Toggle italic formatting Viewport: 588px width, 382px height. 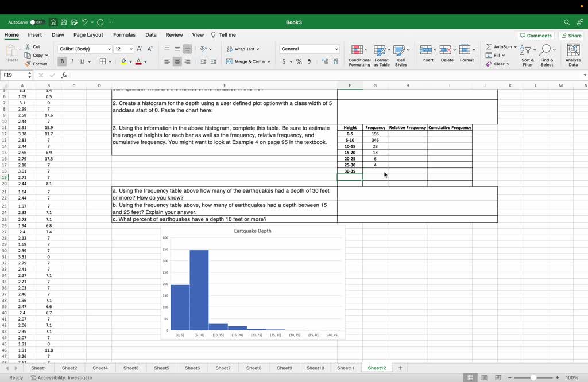[71, 61]
